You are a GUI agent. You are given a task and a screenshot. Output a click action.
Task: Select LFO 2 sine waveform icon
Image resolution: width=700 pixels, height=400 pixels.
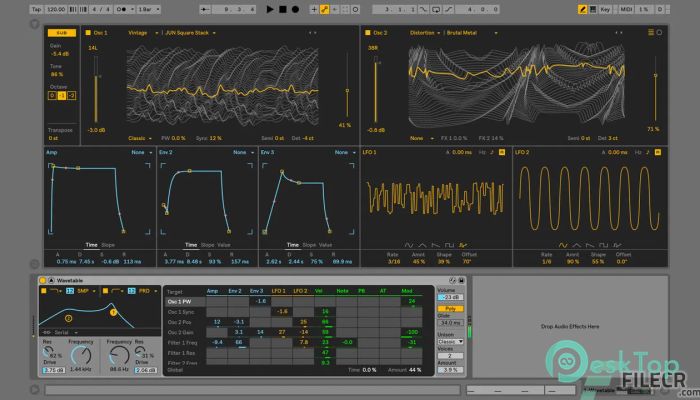[x=563, y=245]
